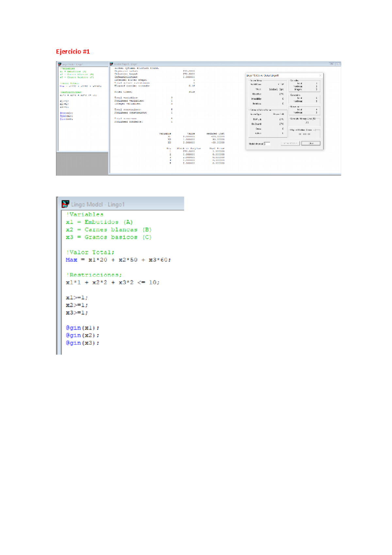
Task: Click the Update Interval input field
Action: coord(267,144)
